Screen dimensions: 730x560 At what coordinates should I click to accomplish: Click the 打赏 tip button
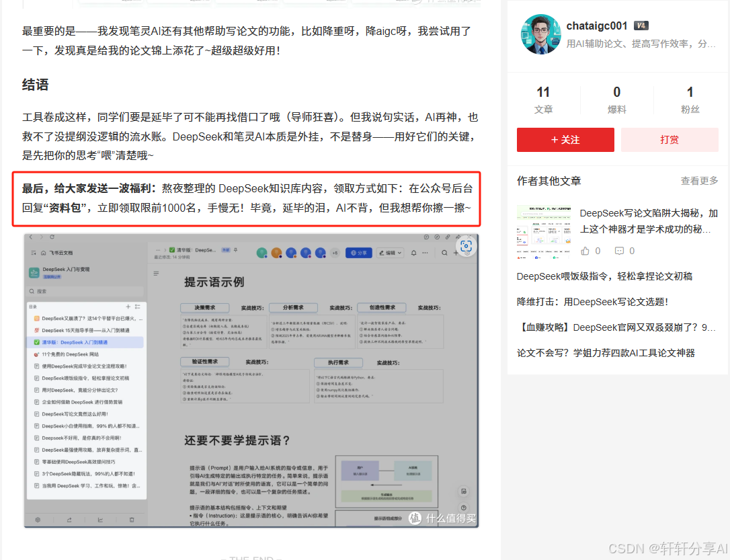click(x=670, y=140)
